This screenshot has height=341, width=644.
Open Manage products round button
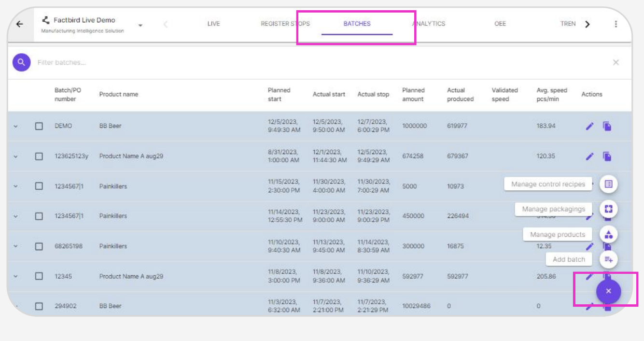608,234
